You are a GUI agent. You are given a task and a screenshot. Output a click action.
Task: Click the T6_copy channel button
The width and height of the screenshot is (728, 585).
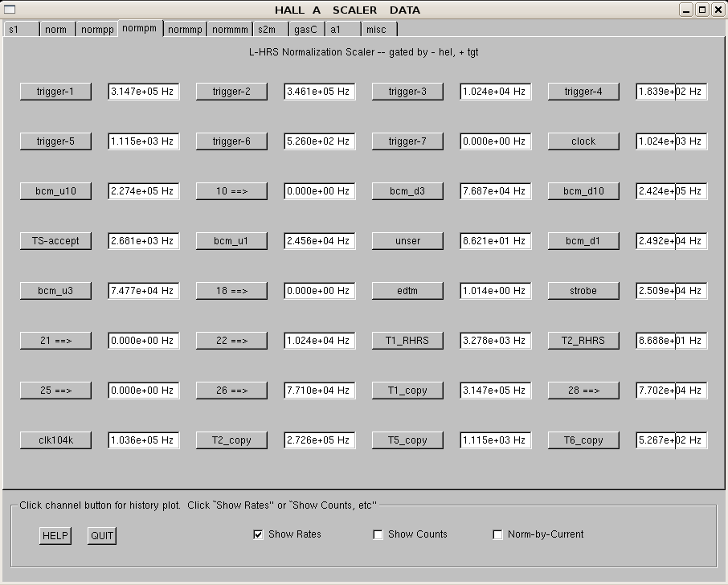583,440
